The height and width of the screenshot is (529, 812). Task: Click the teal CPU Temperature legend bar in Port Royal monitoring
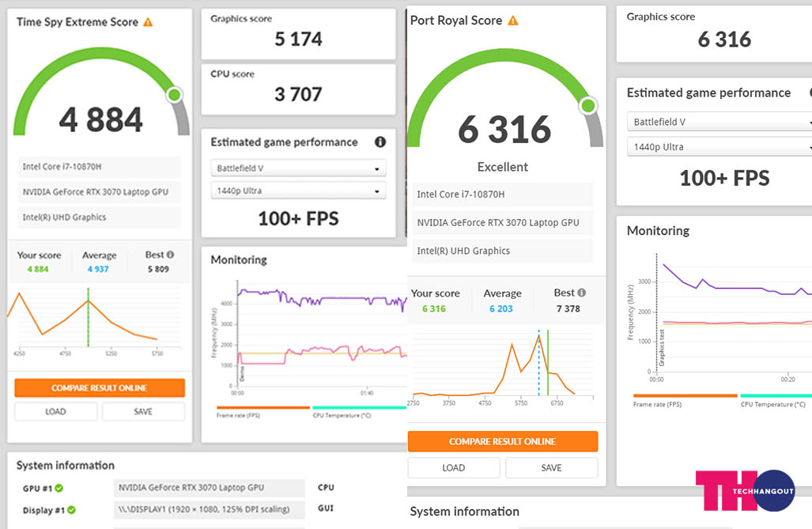(x=776, y=396)
